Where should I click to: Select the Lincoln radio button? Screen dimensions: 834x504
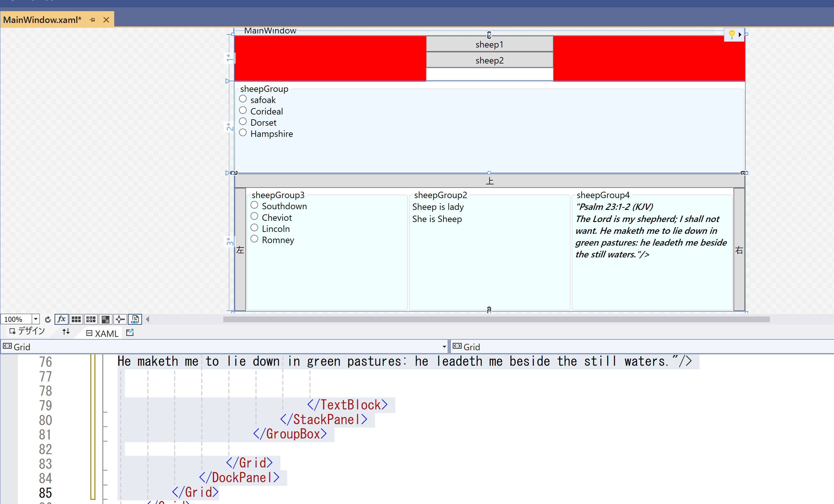point(254,228)
